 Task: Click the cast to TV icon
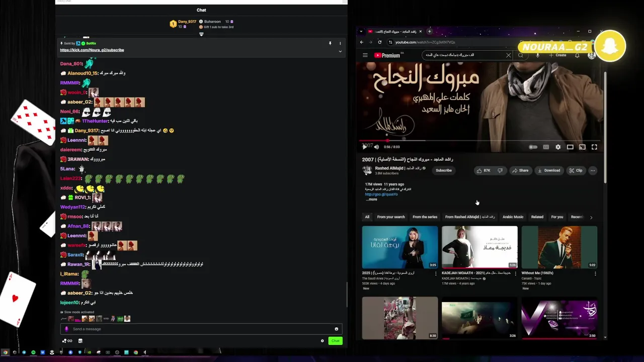pos(582,147)
